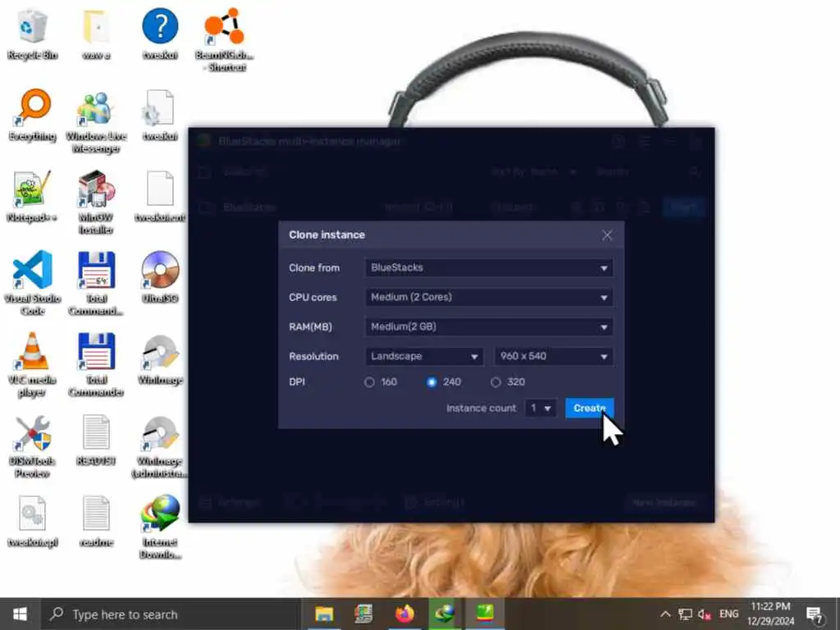The height and width of the screenshot is (630, 840).
Task: Open the RAM(MB) Medium(2 GB) dropdown
Action: point(489,326)
